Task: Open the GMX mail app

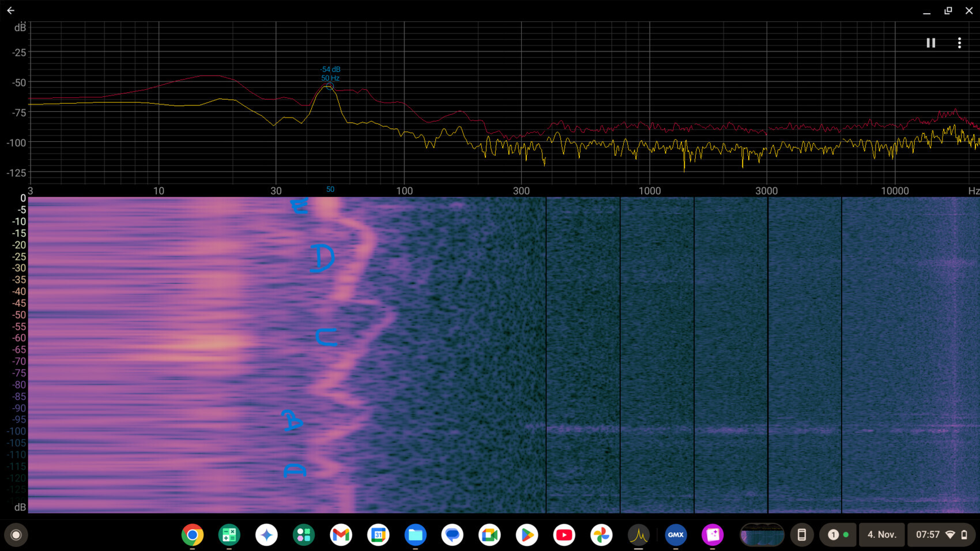Action: (x=676, y=535)
